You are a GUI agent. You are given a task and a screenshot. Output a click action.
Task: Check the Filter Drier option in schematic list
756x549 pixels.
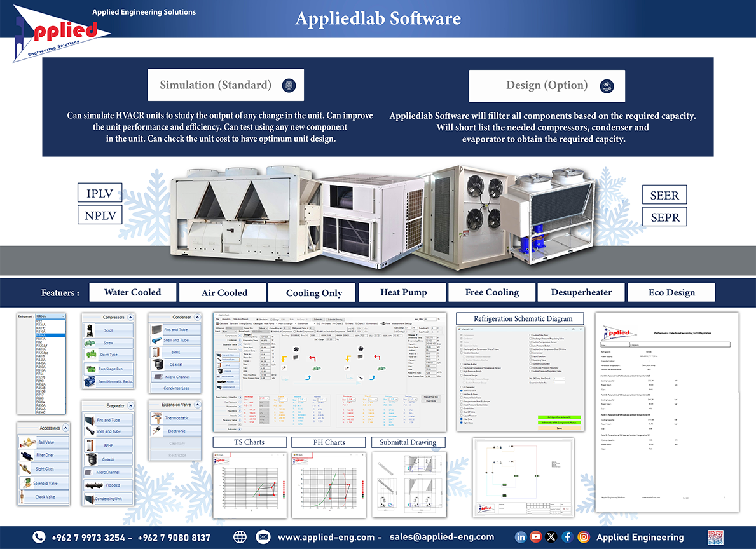460,419
